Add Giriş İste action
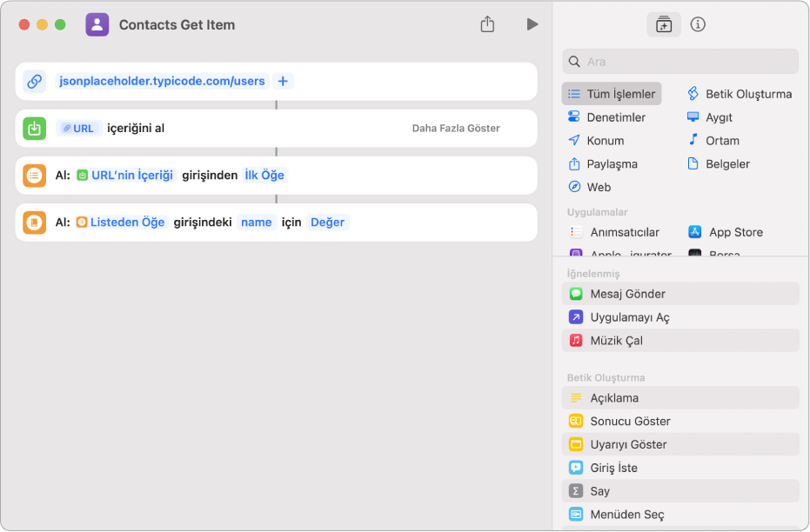Screen dimensions: 810x532 click(680, 468)
